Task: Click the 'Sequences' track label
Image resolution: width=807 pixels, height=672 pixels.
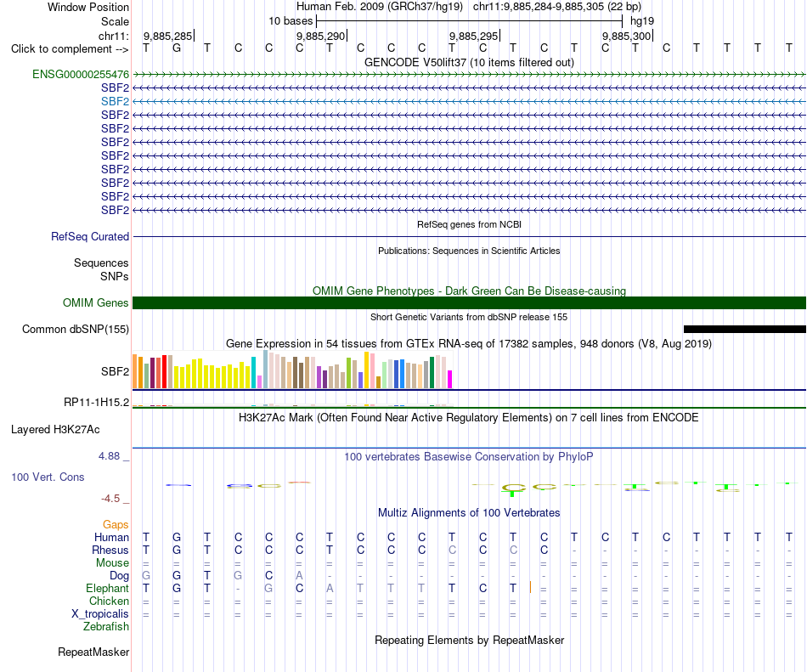Action: click(x=101, y=263)
